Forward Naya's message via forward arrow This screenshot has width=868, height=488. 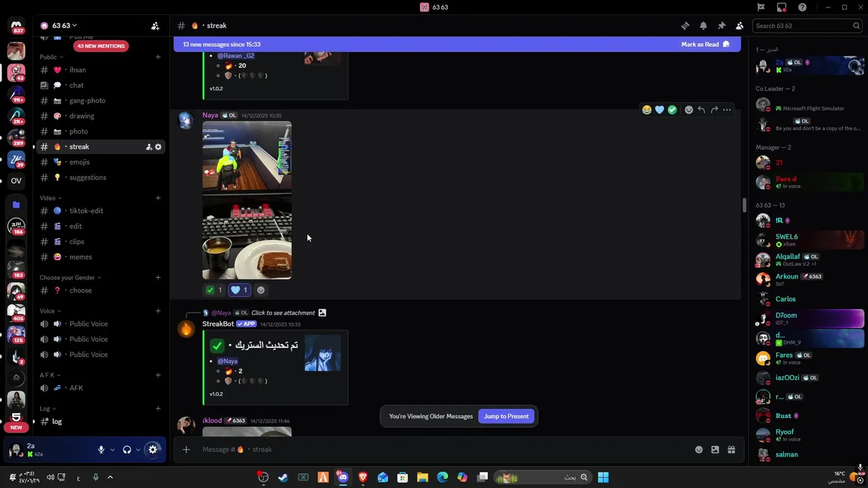tap(714, 110)
